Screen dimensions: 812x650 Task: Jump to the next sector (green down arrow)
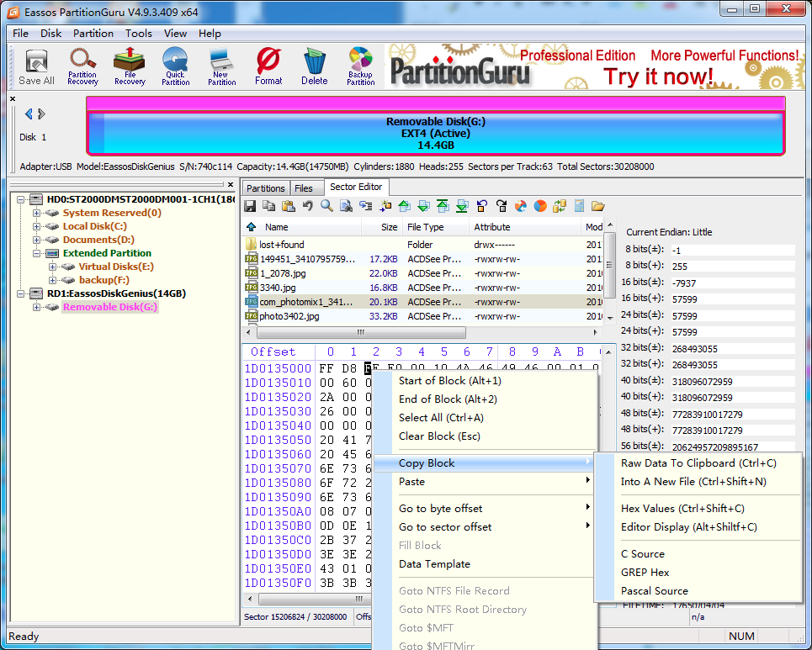click(x=423, y=206)
